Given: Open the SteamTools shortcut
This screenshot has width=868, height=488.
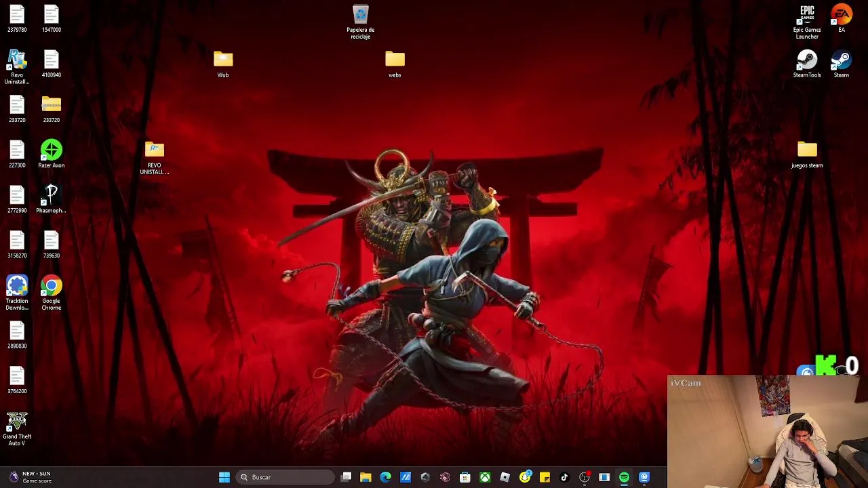Looking at the screenshot, I should click(x=807, y=64).
